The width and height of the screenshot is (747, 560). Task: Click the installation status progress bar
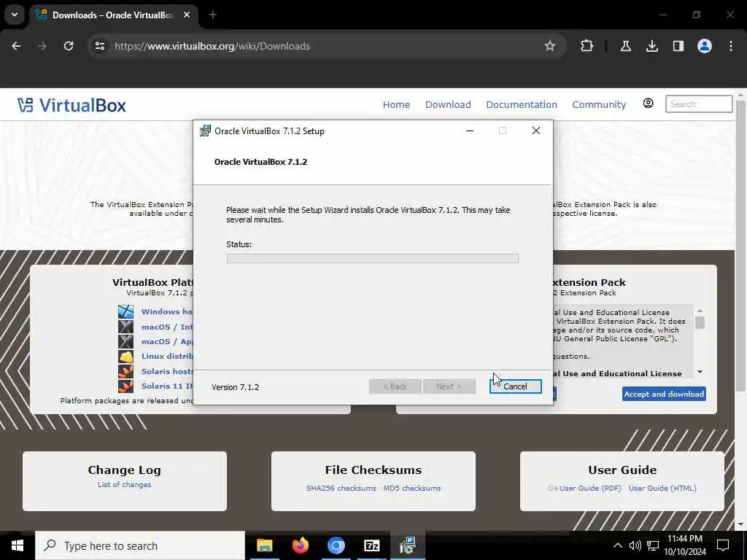[373, 258]
